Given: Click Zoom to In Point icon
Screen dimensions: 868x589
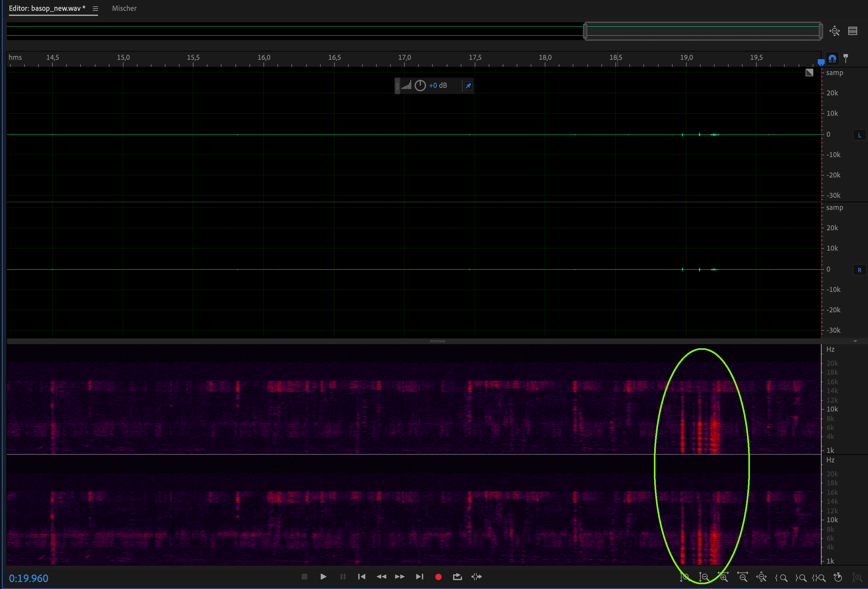Looking at the screenshot, I should pyautogui.click(x=781, y=578).
